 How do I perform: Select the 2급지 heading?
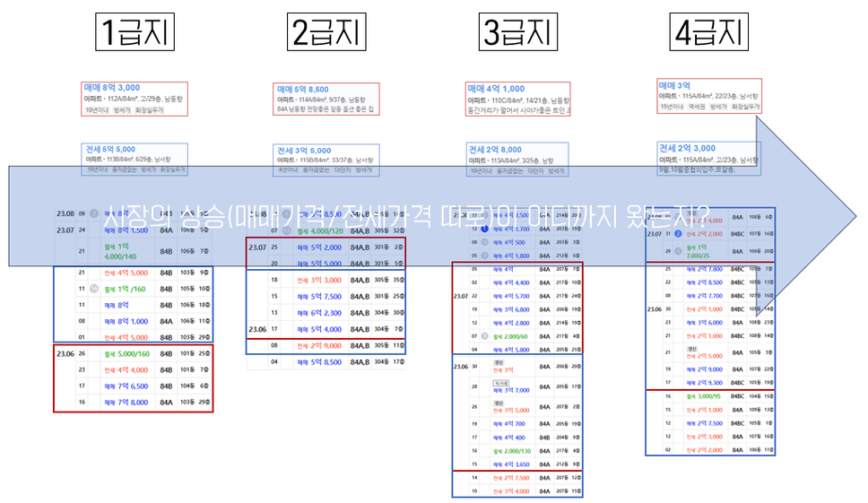click(326, 32)
